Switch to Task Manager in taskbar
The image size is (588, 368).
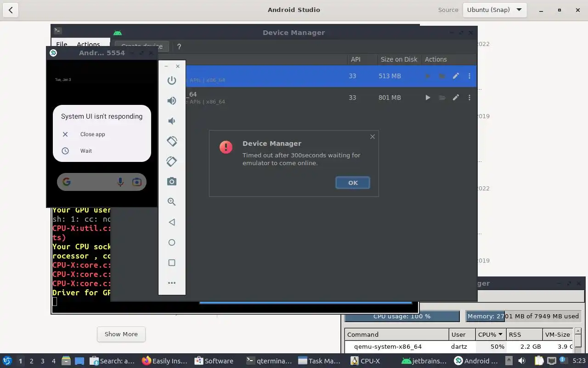319,361
